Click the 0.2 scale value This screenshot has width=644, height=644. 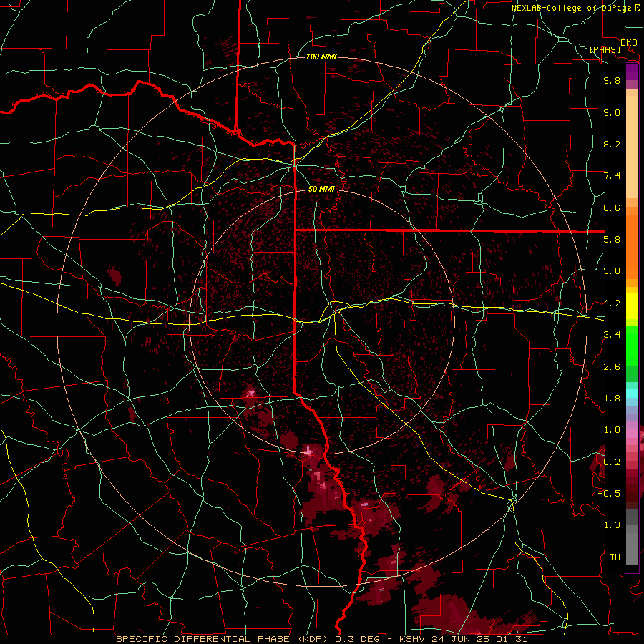click(612, 462)
